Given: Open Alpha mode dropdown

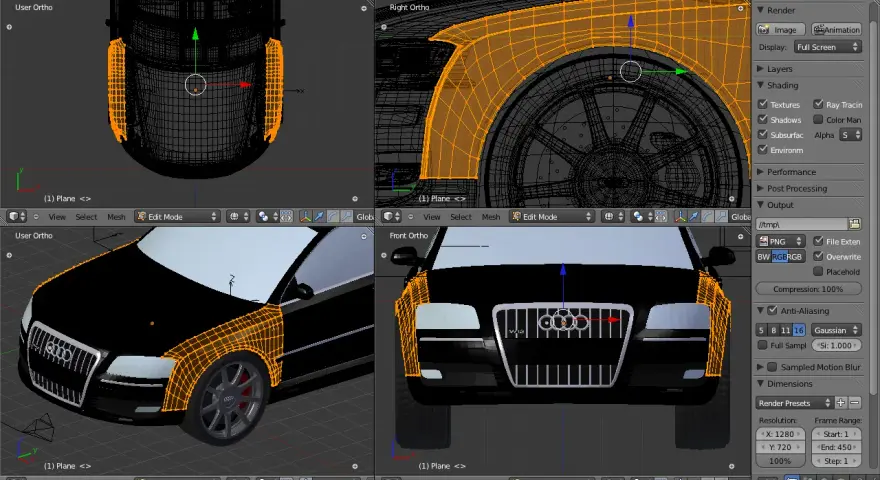Looking at the screenshot, I should 850,135.
